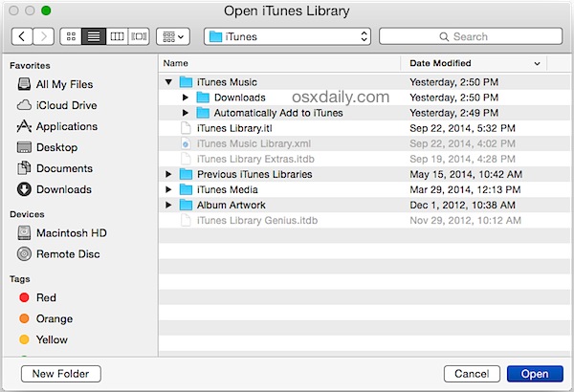Expand the Album Artwork folder
Viewport: 574px width, 392px height.
pos(168,205)
